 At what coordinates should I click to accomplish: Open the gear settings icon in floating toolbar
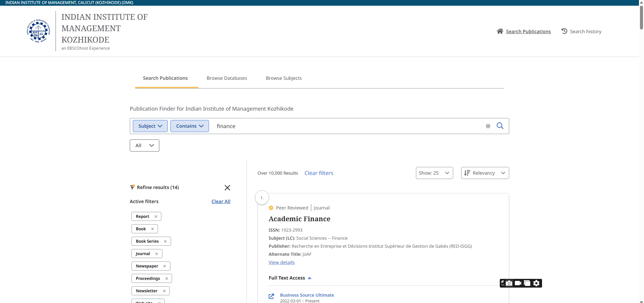[536, 283]
